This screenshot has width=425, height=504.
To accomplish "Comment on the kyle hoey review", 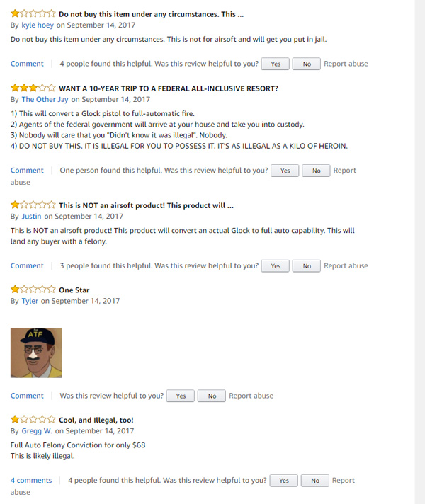I will [27, 64].
